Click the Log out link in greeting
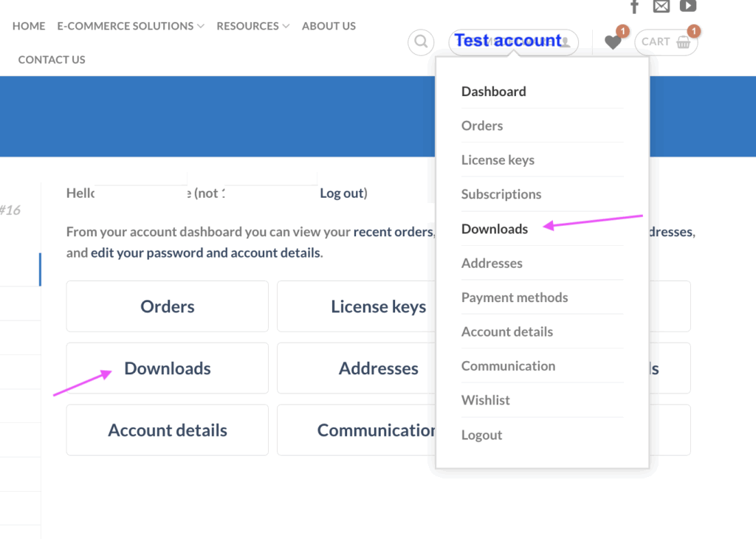This screenshot has height=539, width=756. click(342, 193)
